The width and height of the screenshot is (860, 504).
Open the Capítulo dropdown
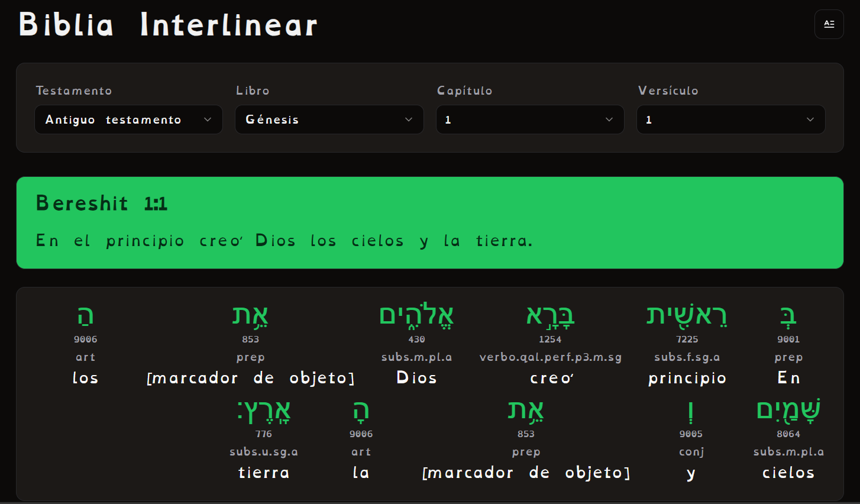tap(529, 119)
